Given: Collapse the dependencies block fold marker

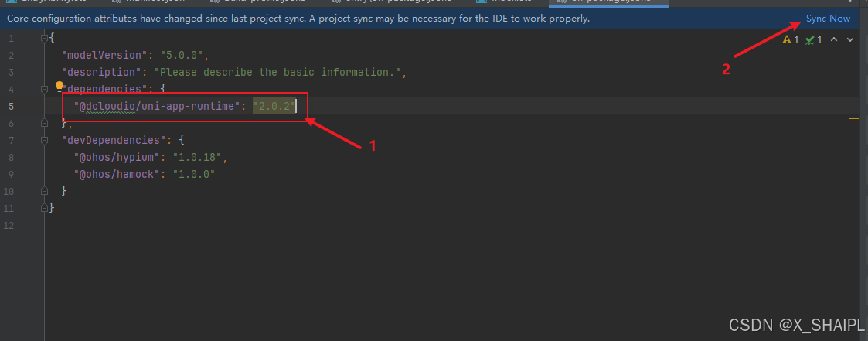Looking at the screenshot, I should tap(45, 89).
